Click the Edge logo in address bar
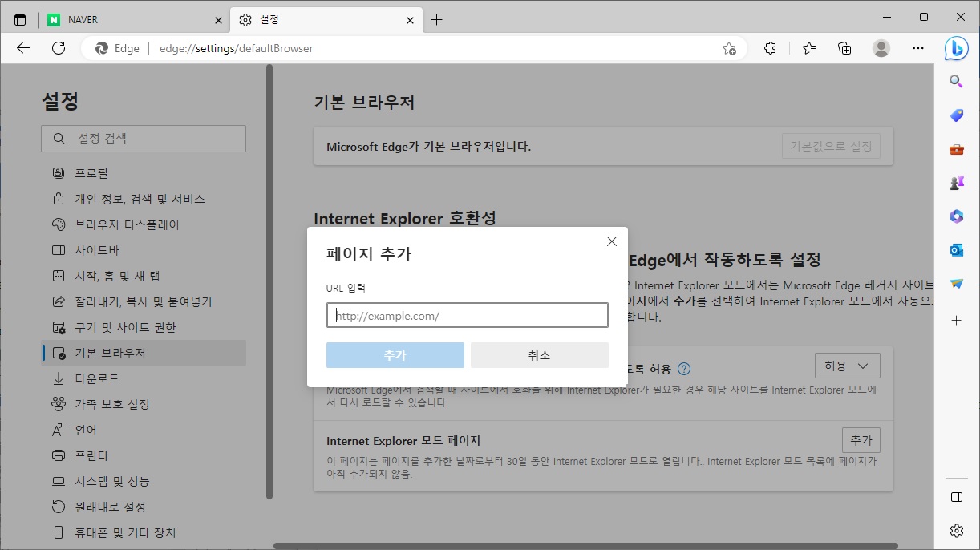This screenshot has width=980, height=550. (102, 48)
